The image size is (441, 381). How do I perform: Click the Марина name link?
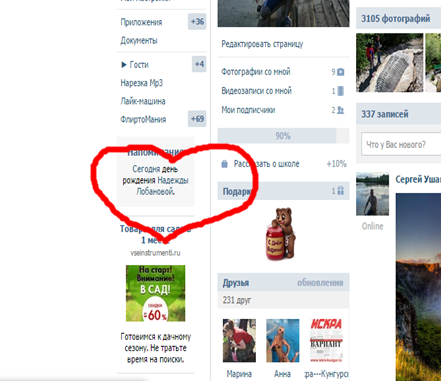pyautogui.click(x=239, y=374)
